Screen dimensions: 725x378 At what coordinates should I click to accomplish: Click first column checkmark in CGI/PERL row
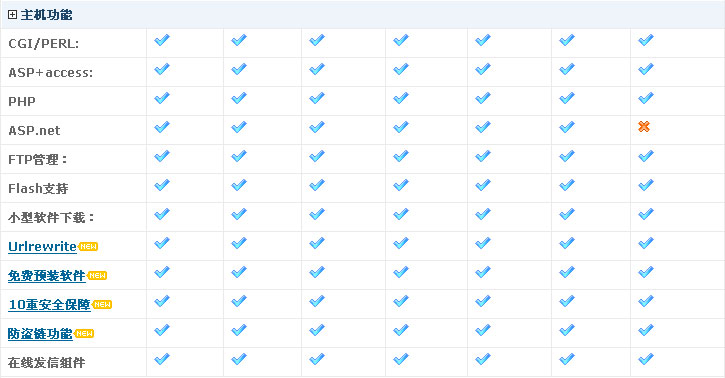162,40
